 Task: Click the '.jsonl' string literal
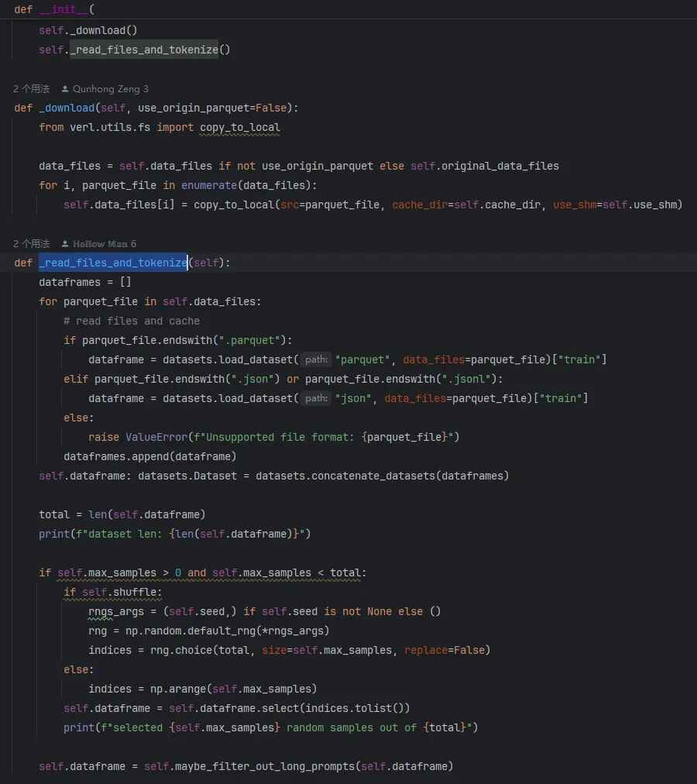[466, 379]
